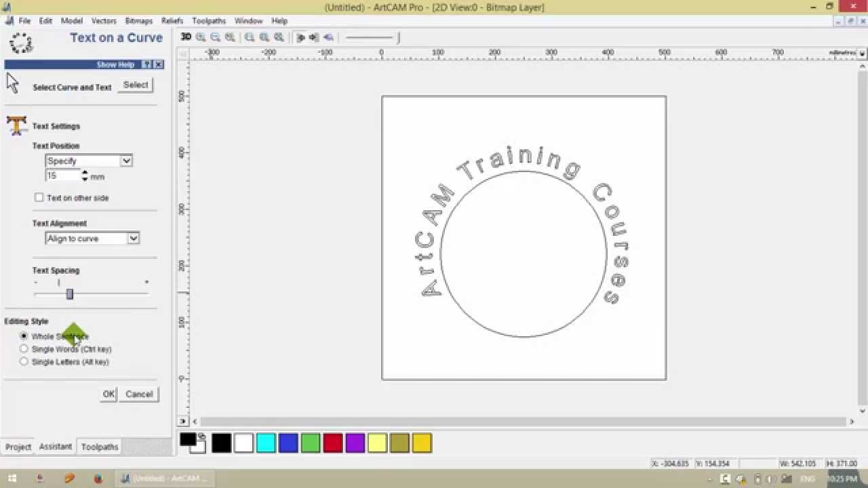The image size is (868, 488).
Task: Open the File menu
Action: [x=24, y=21]
